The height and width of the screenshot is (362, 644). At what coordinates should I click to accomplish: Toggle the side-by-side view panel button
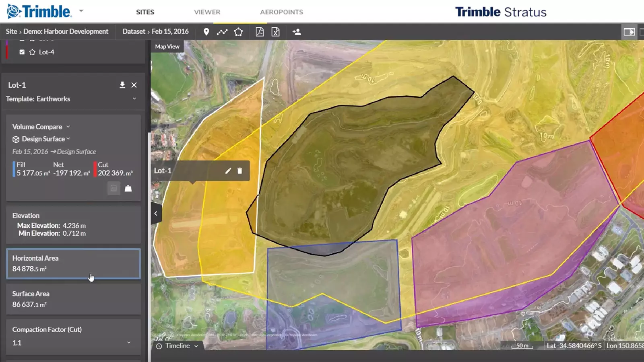pyautogui.click(x=629, y=32)
